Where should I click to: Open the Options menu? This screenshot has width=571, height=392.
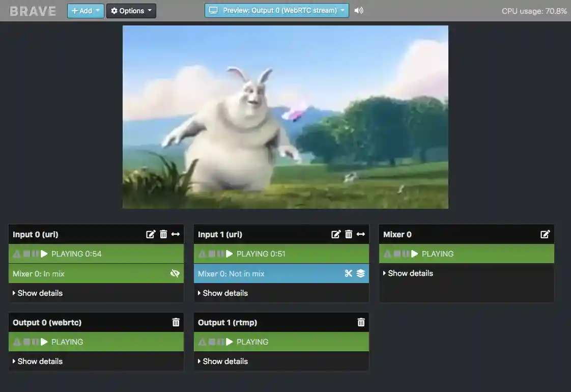point(131,10)
